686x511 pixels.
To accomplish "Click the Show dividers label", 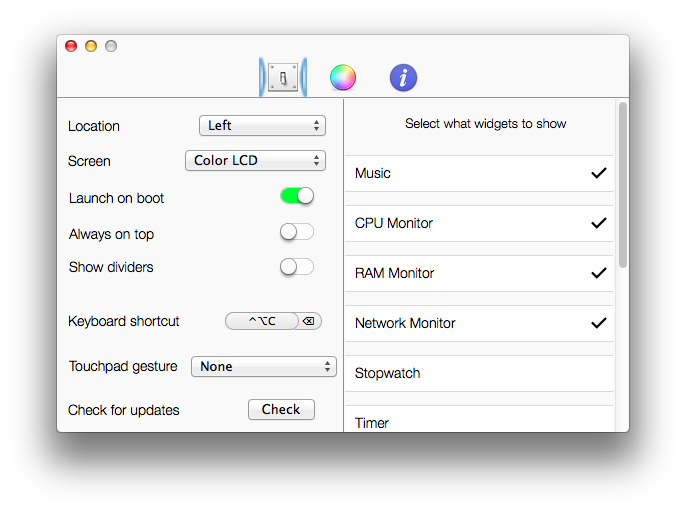I will pos(111,267).
